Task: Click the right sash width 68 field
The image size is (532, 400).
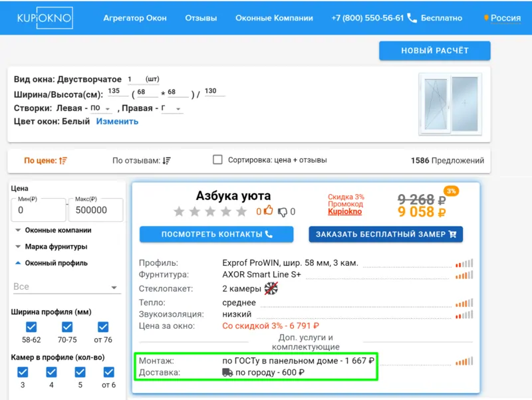Action: [x=178, y=92]
